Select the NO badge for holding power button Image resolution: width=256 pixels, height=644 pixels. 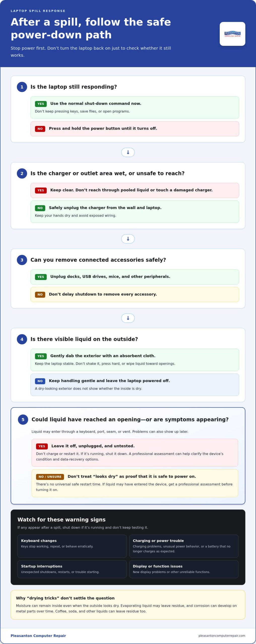40,129
